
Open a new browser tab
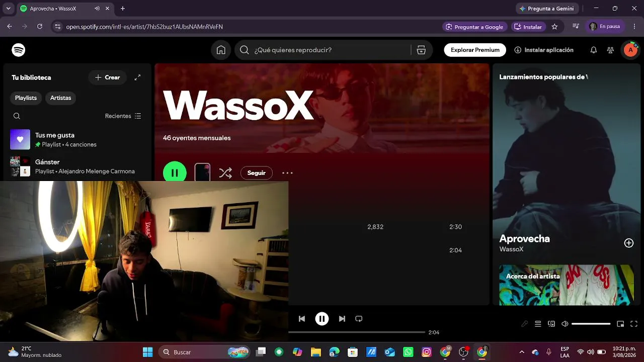tap(123, 9)
